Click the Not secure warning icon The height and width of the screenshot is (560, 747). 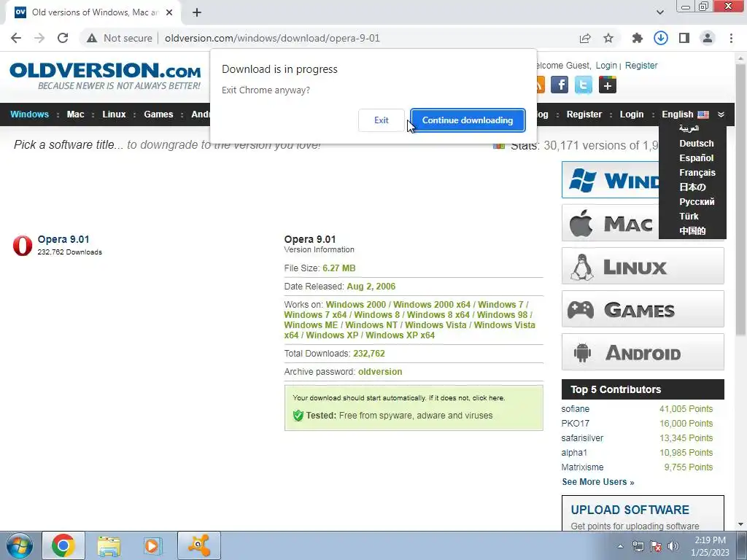92,38
